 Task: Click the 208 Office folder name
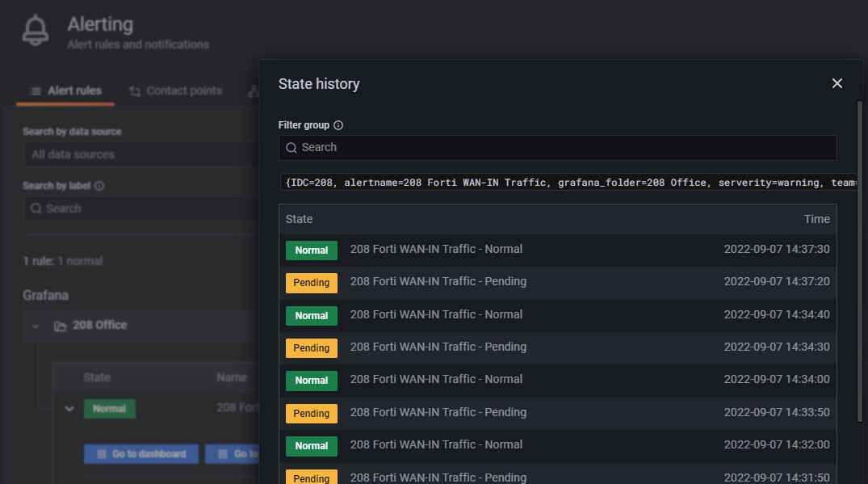[x=99, y=325]
